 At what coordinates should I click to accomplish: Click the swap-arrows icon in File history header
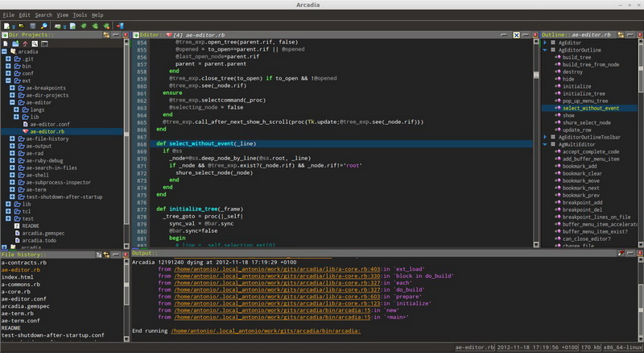pyautogui.click(x=106, y=255)
